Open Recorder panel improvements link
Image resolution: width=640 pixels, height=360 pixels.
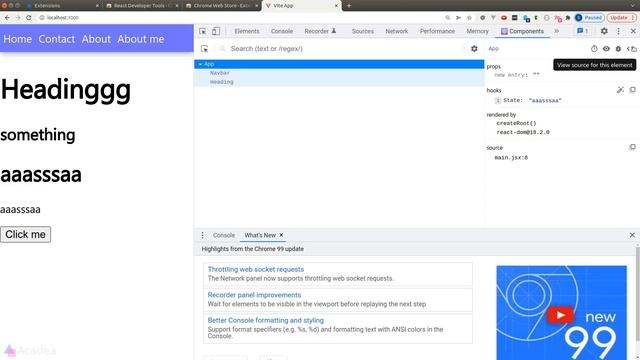[254, 295]
